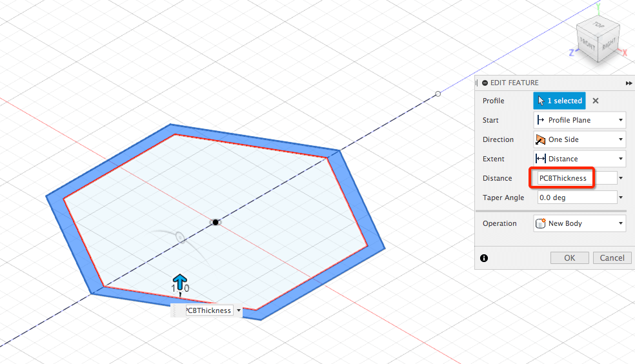
Task: Expand the arrow beside the Taper Angle field
Action: (621, 198)
